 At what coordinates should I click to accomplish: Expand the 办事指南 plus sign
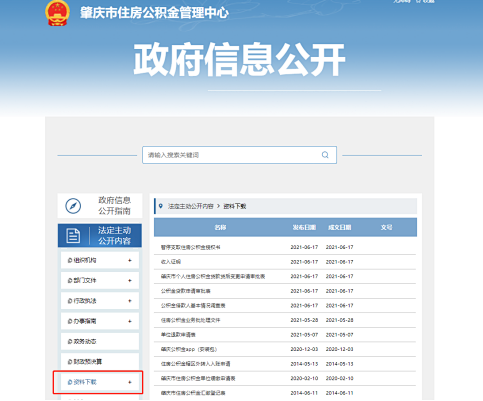(x=130, y=321)
